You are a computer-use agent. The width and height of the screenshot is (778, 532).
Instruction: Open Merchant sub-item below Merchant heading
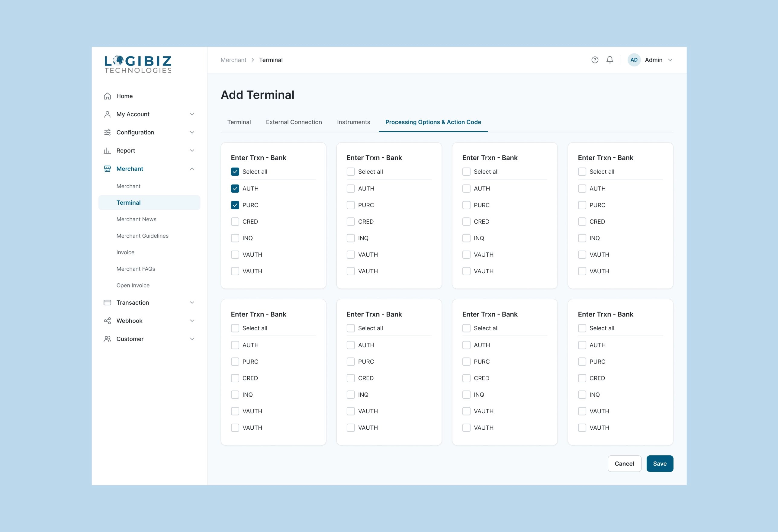128,186
